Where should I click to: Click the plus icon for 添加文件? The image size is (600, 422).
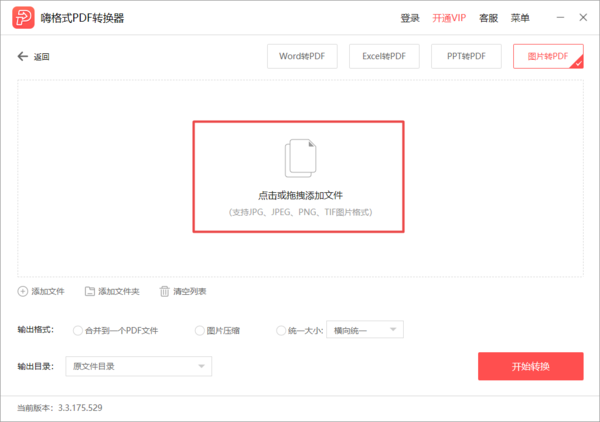23,291
